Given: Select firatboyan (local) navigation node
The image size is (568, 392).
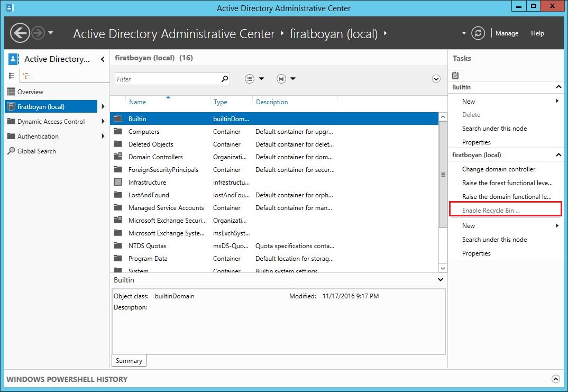Looking at the screenshot, I should coord(51,106).
